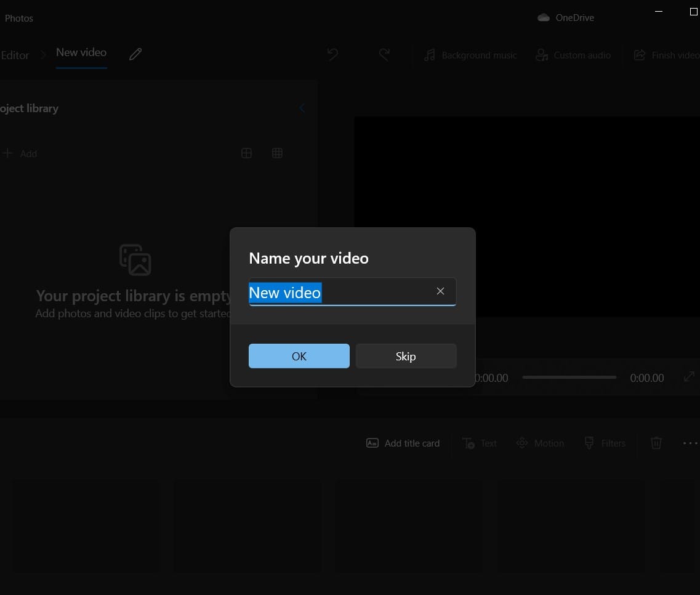Click the total duration 0:00.00 label
This screenshot has height=595, width=700.
pyautogui.click(x=647, y=378)
